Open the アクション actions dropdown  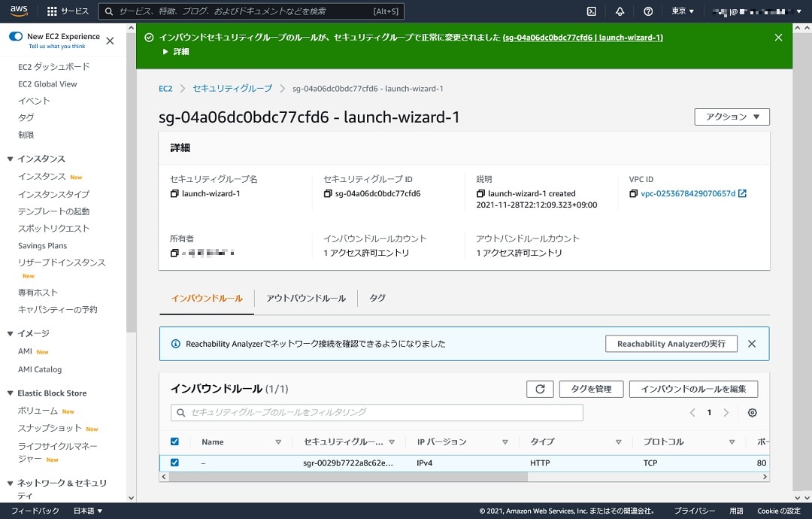click(x=732, y=117)
